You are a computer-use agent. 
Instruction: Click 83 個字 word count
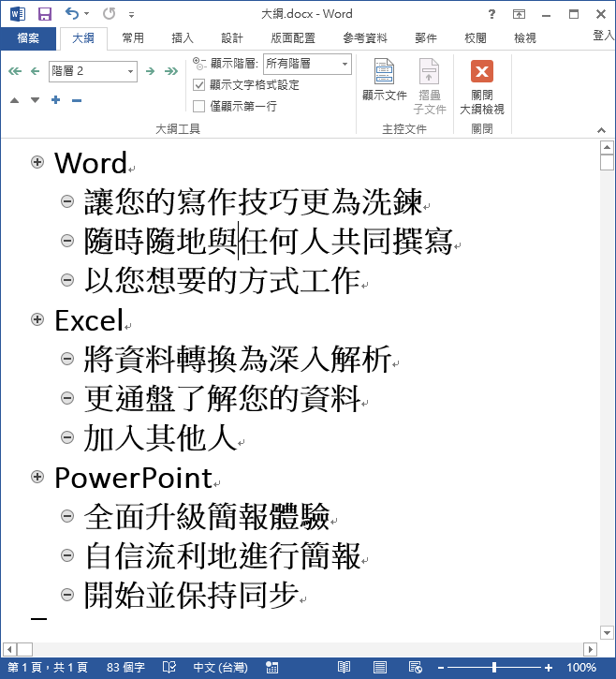(x=125, y=668)
